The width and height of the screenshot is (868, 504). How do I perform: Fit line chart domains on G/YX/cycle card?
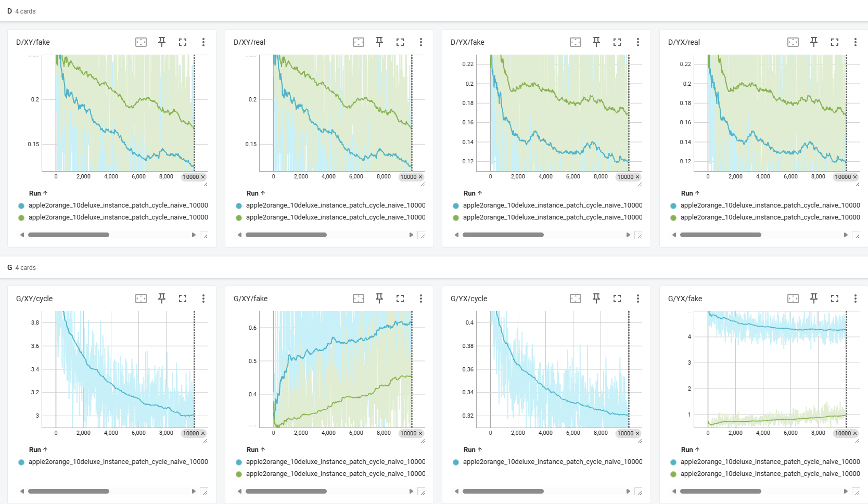click(x=576, y=299)
